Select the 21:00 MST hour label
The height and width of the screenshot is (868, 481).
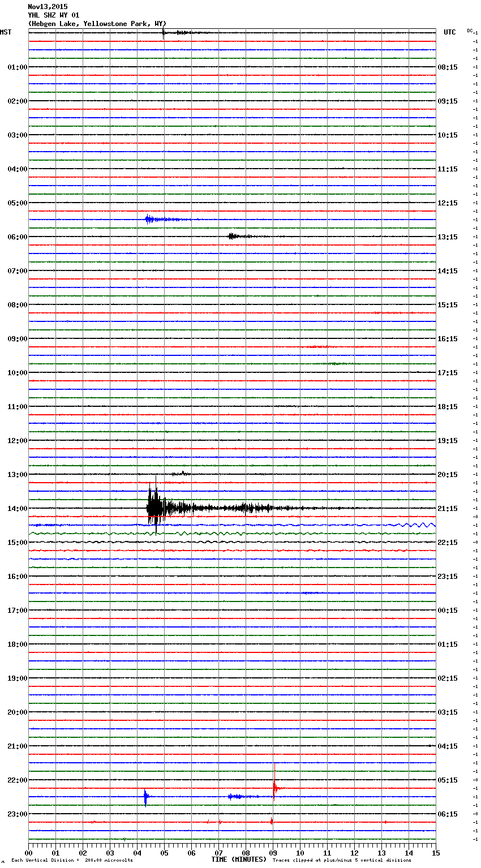pyautogui.click(x=18, y=746)
